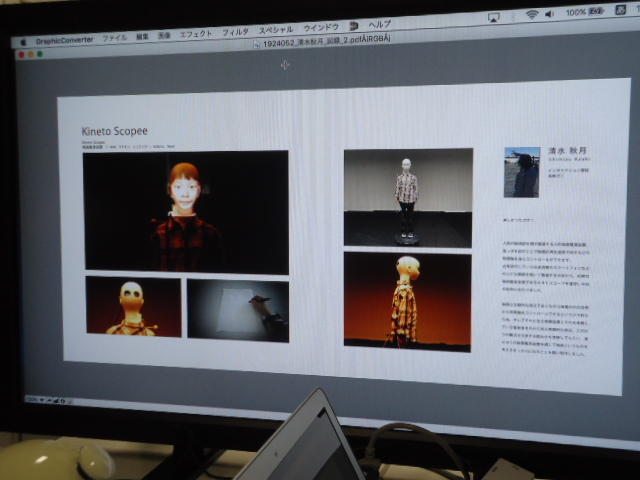Image resolution: width=640 pixels, height=480 pixels.
Task: Click the artist profile photo thumbnail
Action: [522, 172]
